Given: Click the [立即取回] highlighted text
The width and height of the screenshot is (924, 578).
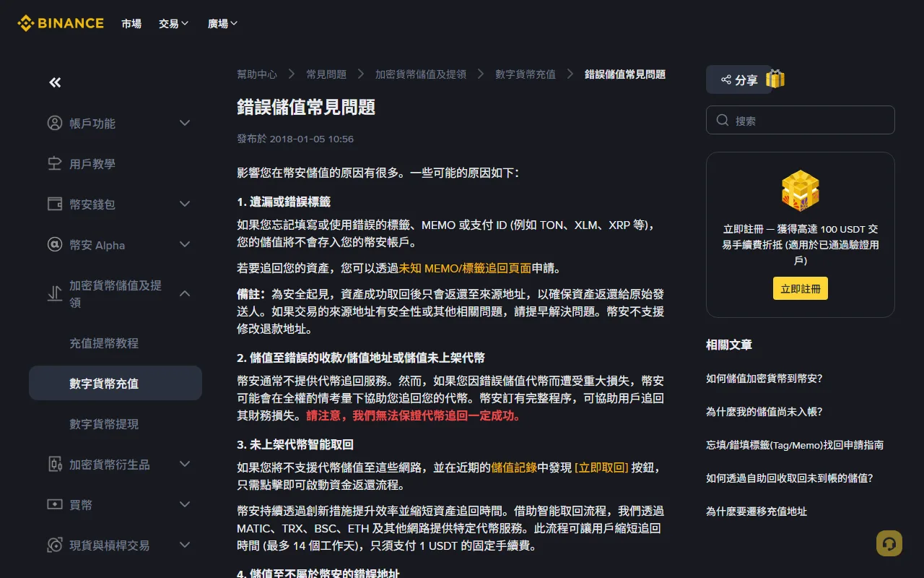Looking at the screenshot, I should pos(601,467).
